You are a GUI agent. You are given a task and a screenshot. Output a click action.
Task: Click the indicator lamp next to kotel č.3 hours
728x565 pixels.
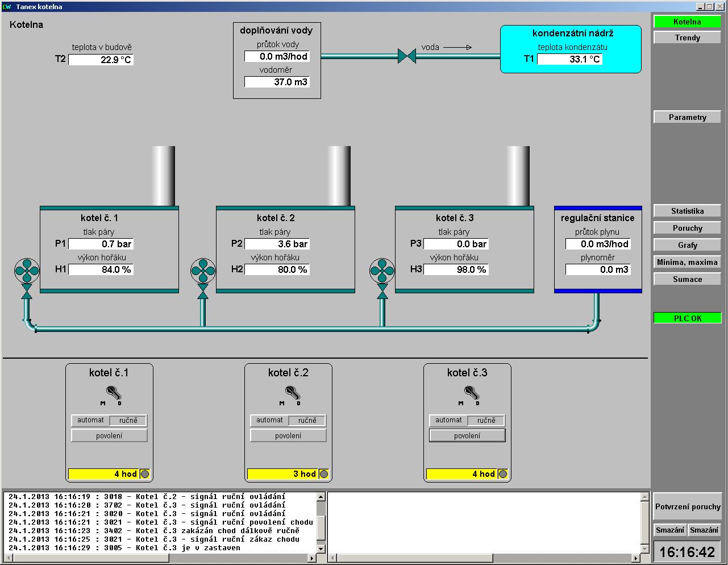(503, 474)
